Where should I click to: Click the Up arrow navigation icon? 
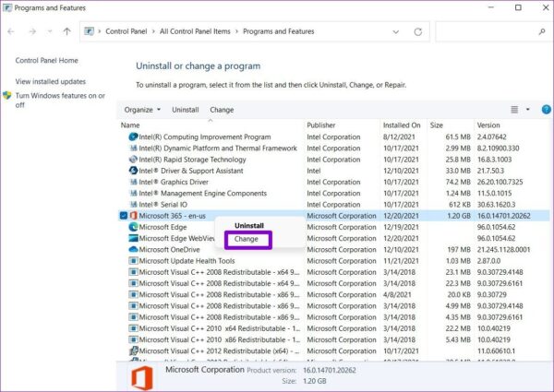pyautogui.click(x=66, y=31)
